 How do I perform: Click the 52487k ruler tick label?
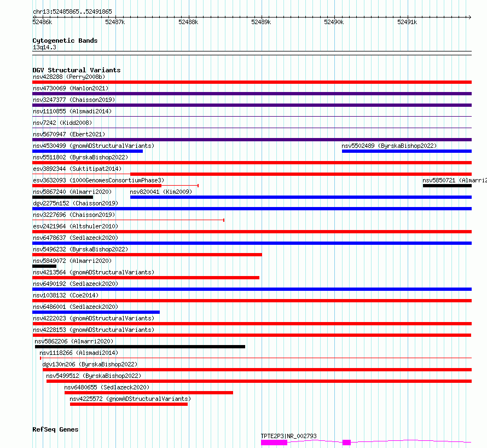tap(115, 22)
